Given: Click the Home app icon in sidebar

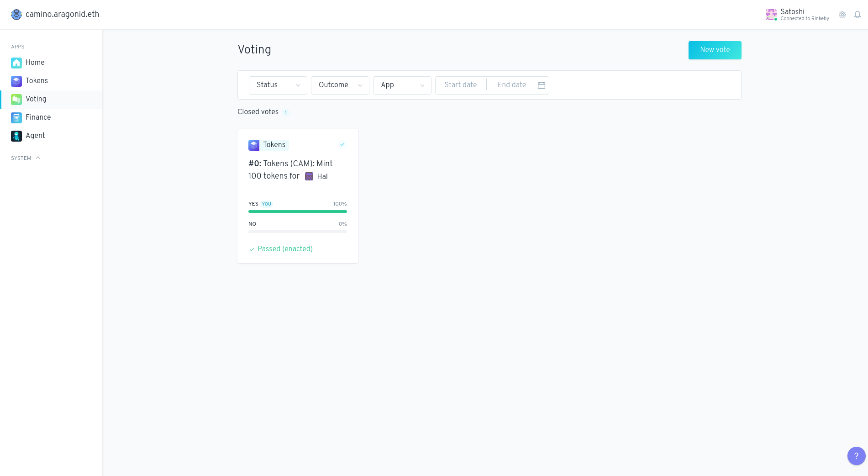Looking at the screenshot, I should 16,63.
